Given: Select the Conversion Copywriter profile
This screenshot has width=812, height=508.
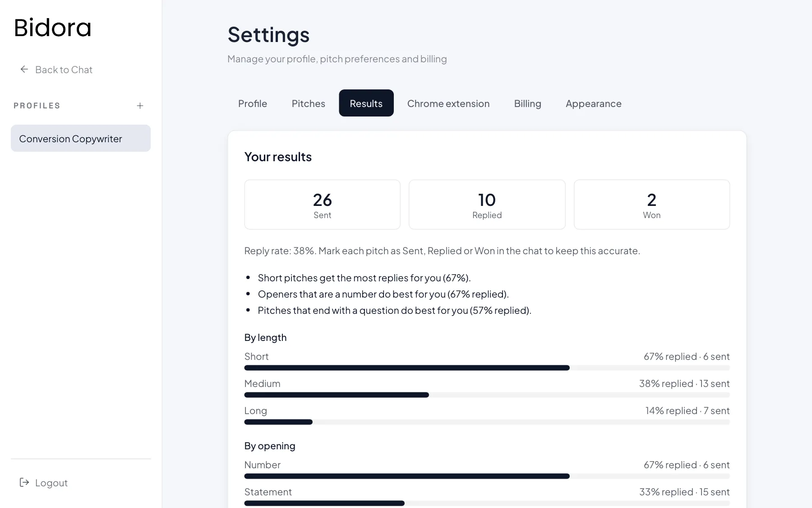Looking at the screenshot, I should (x=81, y=138).
